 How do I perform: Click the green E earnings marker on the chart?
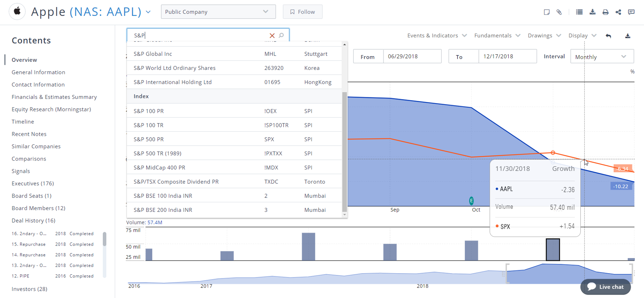click(472, 201)
